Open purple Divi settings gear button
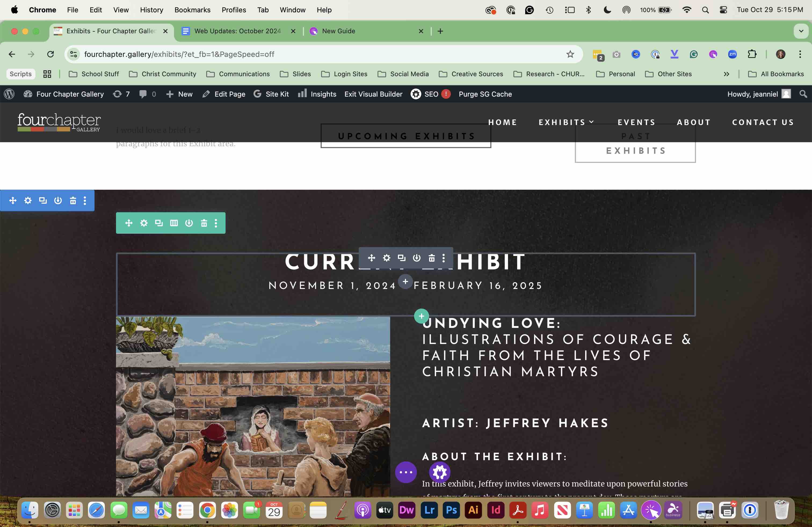Viewport: 812px width, 527px height. (x=440, y=472)
